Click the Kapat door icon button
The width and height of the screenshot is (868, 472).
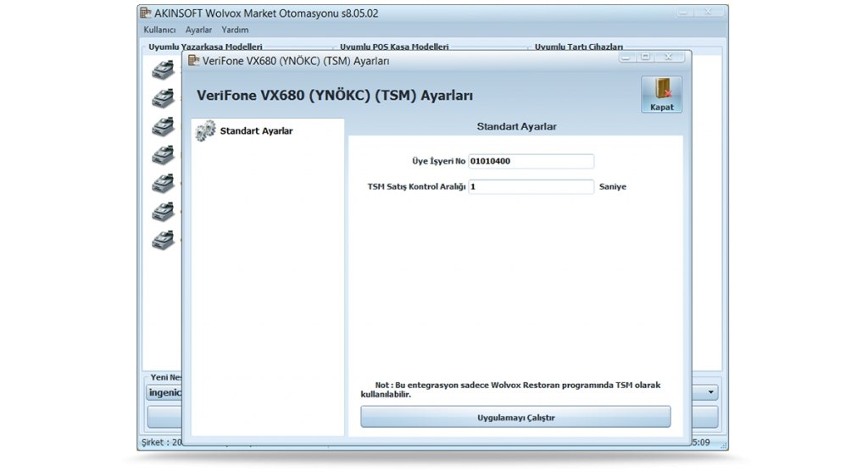661,95
